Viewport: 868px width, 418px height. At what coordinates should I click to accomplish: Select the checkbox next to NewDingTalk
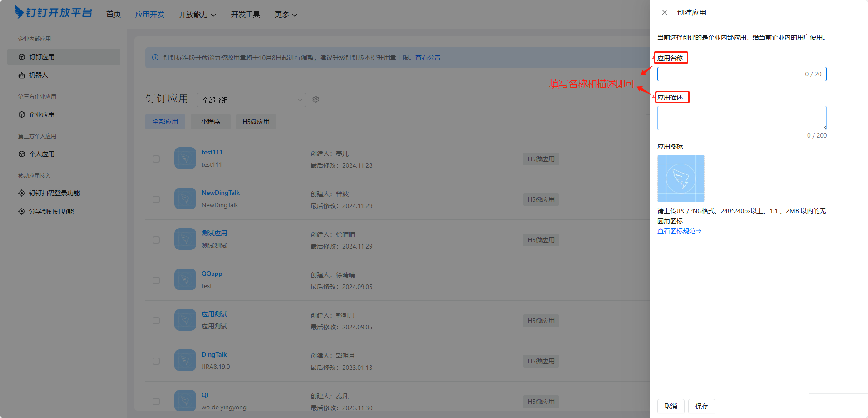coord(156,199)
